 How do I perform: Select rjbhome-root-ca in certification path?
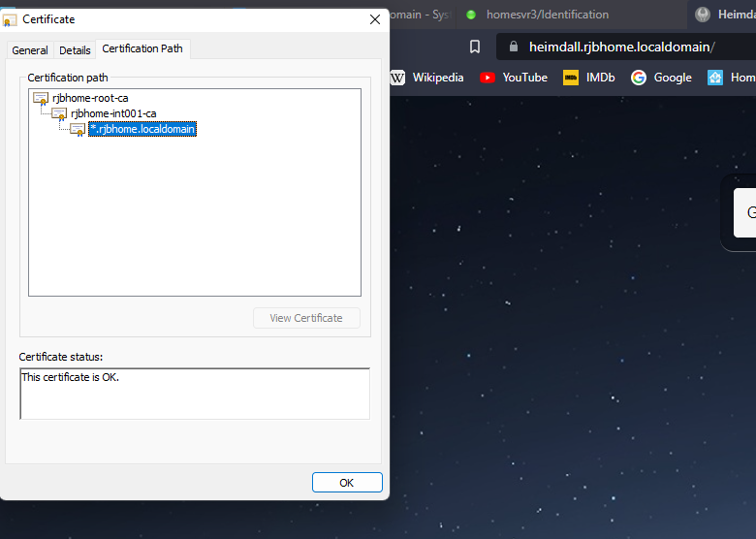(x=90, y=98)
